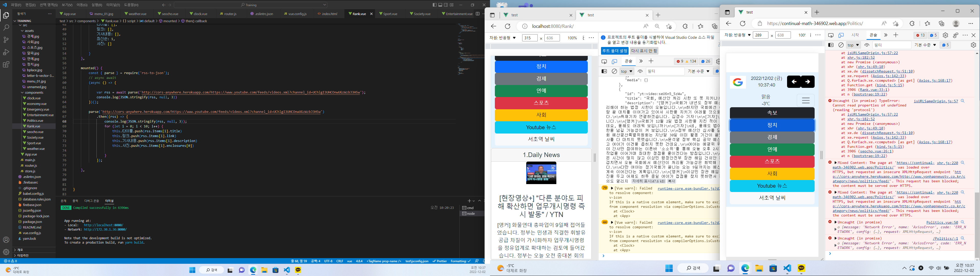Open DevTools settings gear in Politics window
This screenshot has height=276, width=980.
point(945,35)
